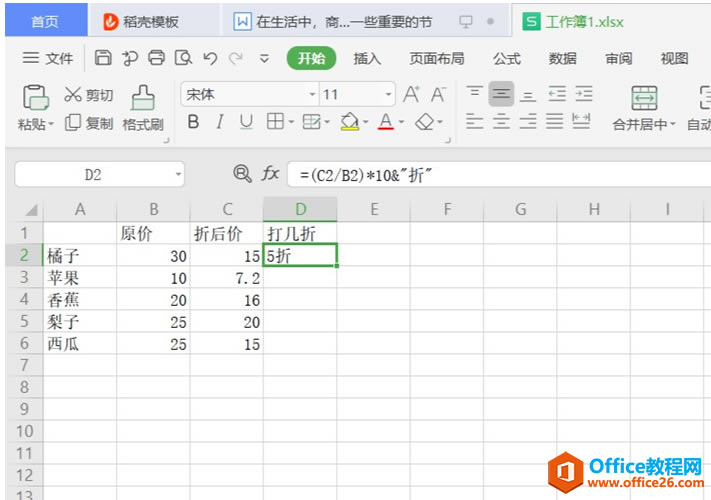Click the magnifier icon beside fx
The height and width of the screenshot is (500, 711).
click(x=242, y=174)
